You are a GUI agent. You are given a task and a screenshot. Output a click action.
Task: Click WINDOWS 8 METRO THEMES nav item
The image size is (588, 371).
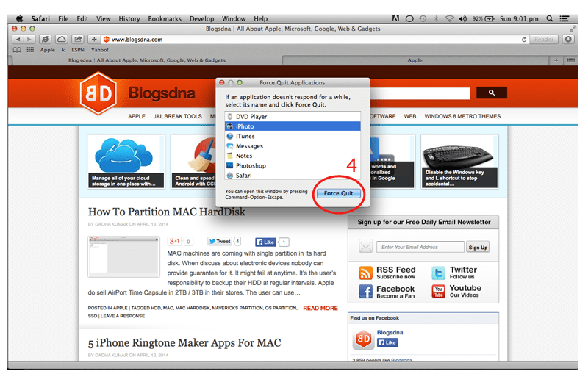[462, 116]
